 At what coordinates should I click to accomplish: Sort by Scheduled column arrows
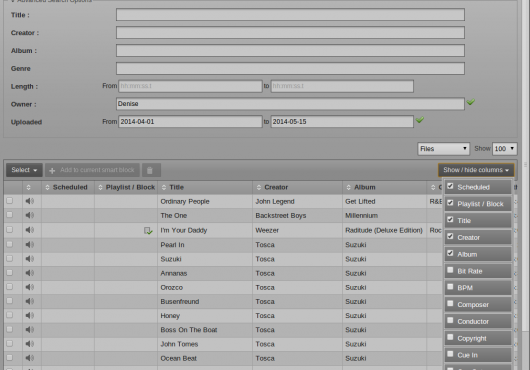pos(47,188)
